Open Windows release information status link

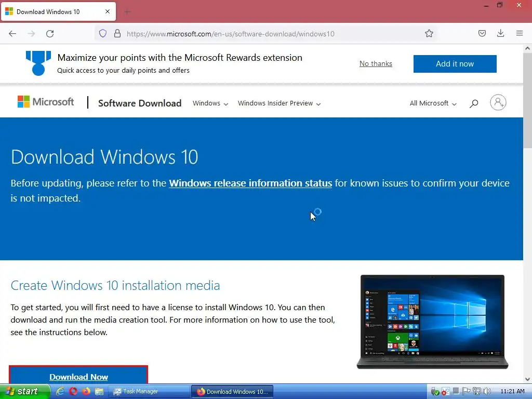250,183
